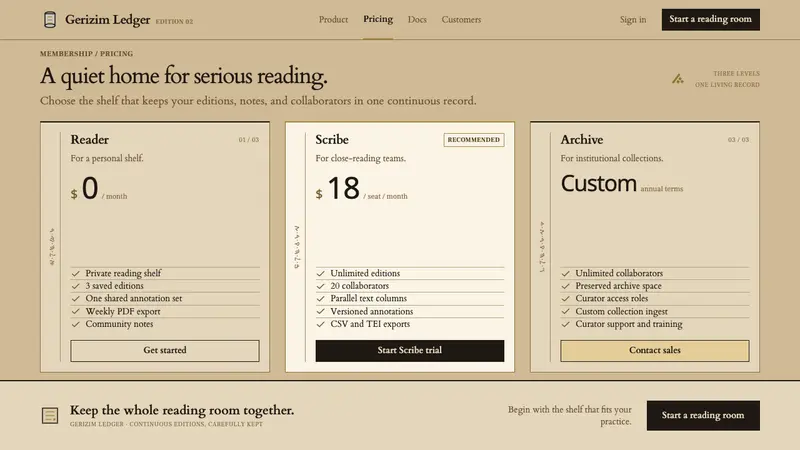The width and height of the screenshot is (800, 450).
Task: Click the checkmark beside Community notes
Action: point(76,324)
